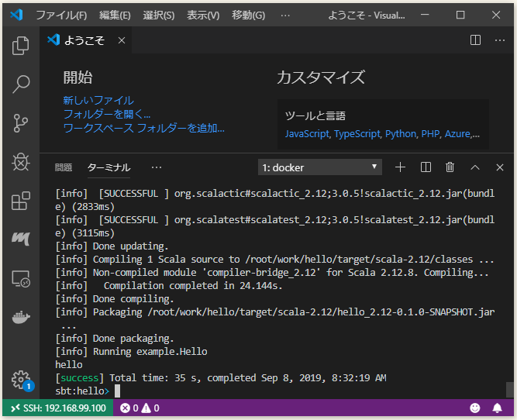
Task: Switch to the 問題 panel tab
Action: [64, 167]
